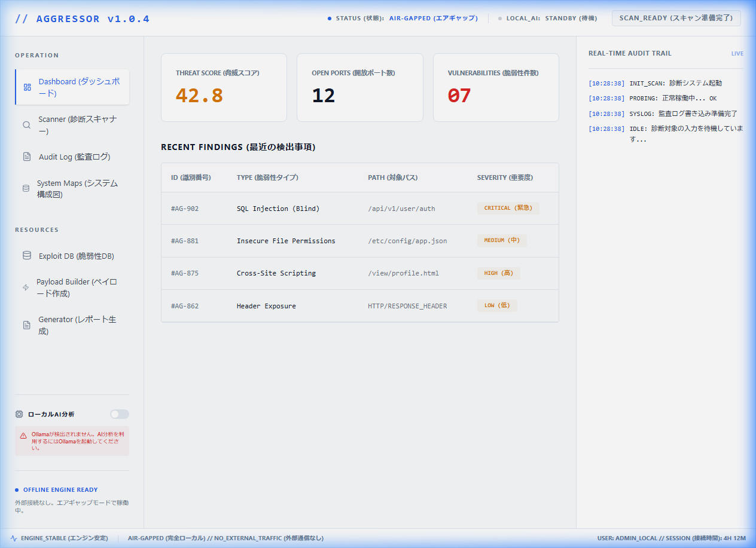Click the Generator report document icon

pos(27,325)
